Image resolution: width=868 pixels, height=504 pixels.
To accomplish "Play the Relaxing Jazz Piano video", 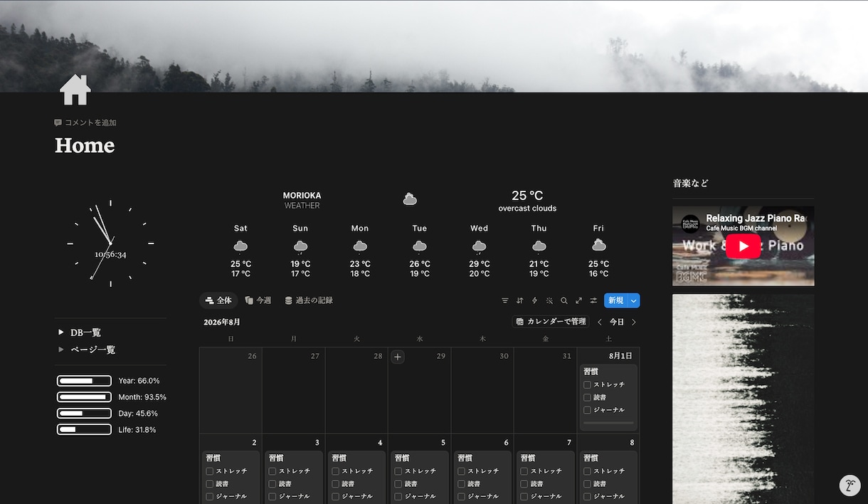I will click(x=743, y=246).
